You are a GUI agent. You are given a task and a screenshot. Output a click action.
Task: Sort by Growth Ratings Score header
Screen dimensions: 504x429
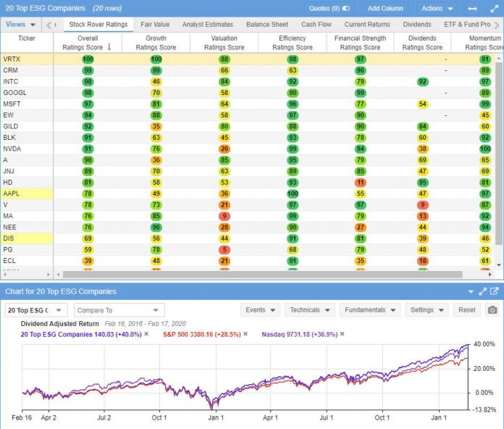[156, 43]
